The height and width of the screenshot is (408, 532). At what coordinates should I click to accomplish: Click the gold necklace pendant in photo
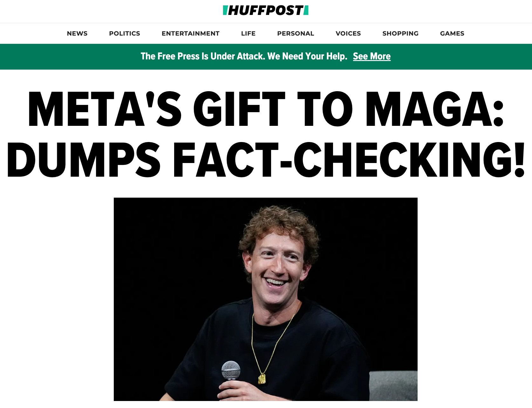(x=262, y=379)
